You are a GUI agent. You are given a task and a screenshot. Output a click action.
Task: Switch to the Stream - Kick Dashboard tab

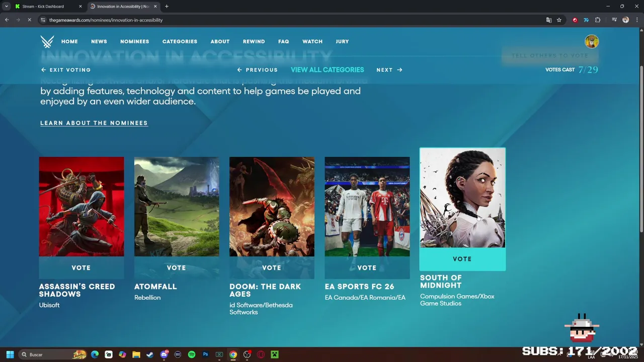point(48,7)
